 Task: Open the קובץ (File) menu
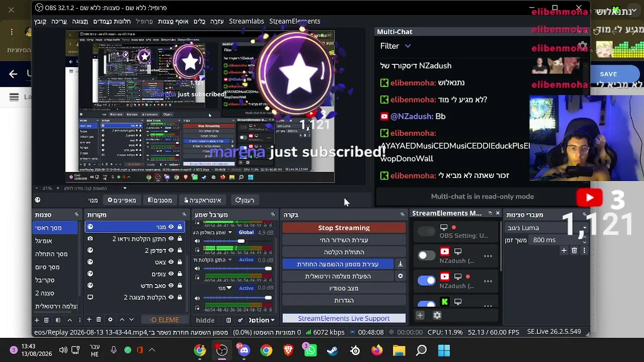40,21
